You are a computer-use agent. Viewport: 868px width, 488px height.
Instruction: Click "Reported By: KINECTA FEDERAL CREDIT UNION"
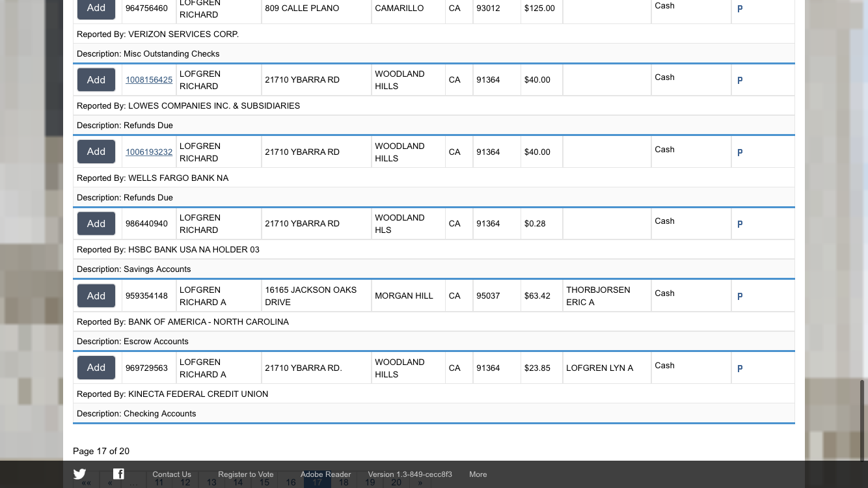(172, 394)
